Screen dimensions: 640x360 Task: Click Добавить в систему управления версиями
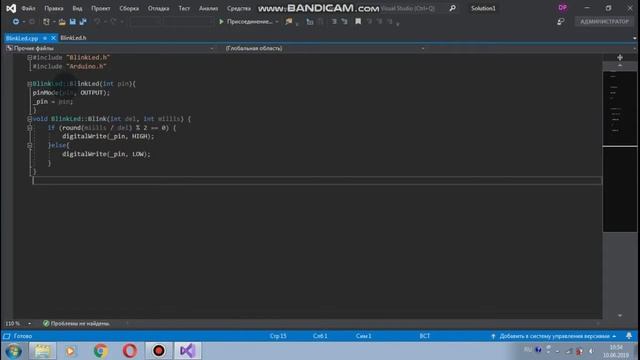tap(554, 336)
